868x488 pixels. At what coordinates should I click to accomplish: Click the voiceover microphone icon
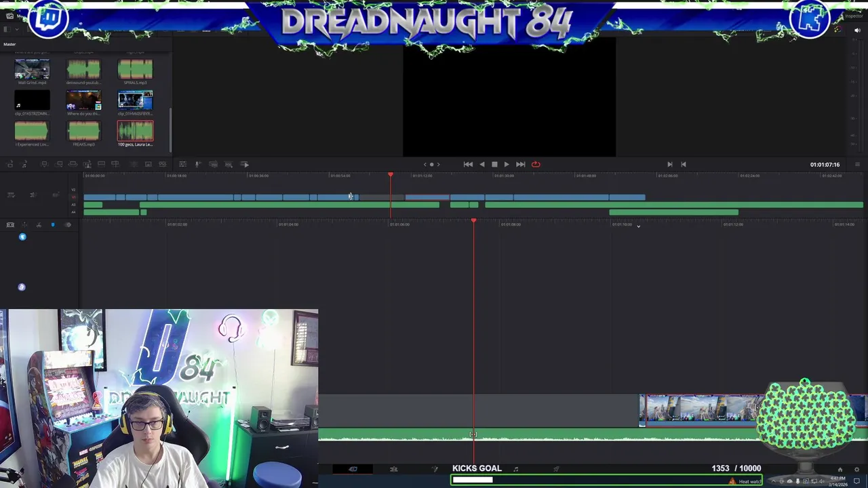pyautogui.click(x=198, y=164)
